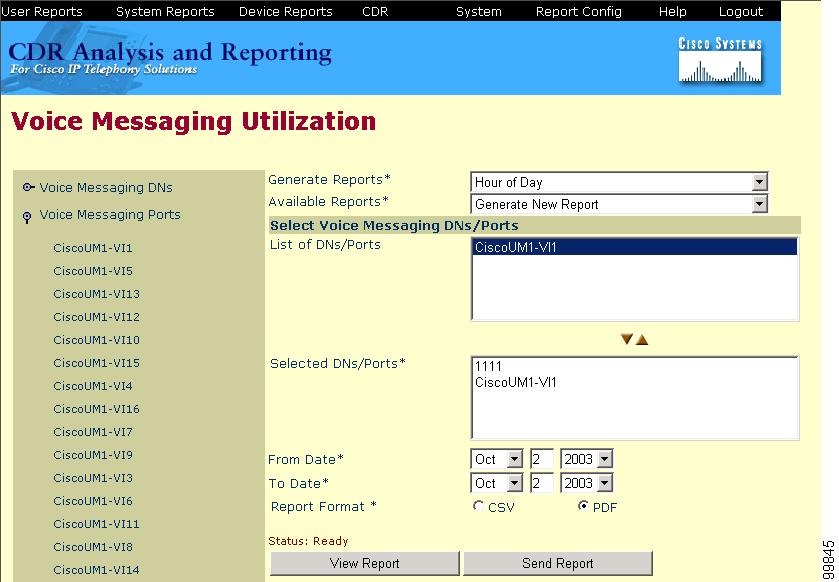
Task: Click CiscoUM1-VI8 in the left tree
Action: (93, 547)
